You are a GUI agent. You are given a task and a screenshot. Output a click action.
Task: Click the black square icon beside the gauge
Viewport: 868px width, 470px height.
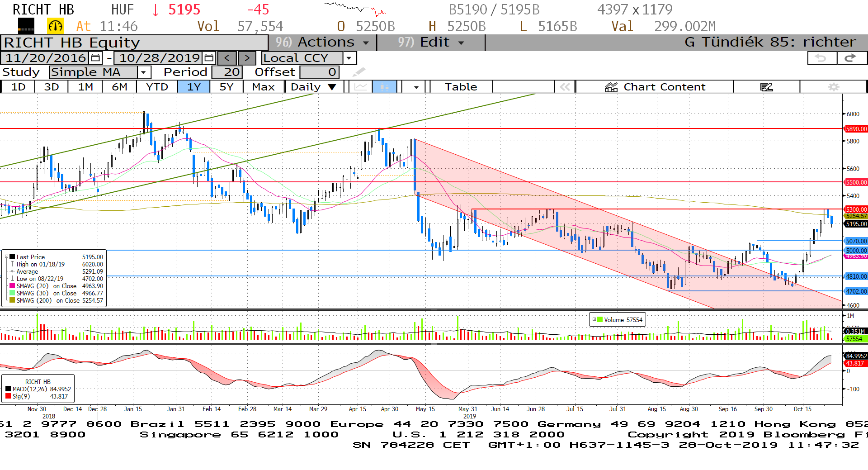click(x=26, y=26)
